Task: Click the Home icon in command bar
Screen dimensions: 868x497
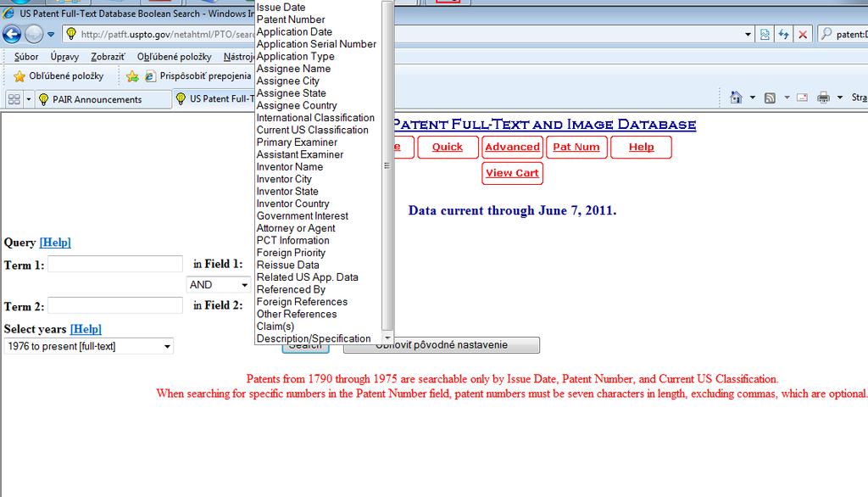Action: pos(736,98)
